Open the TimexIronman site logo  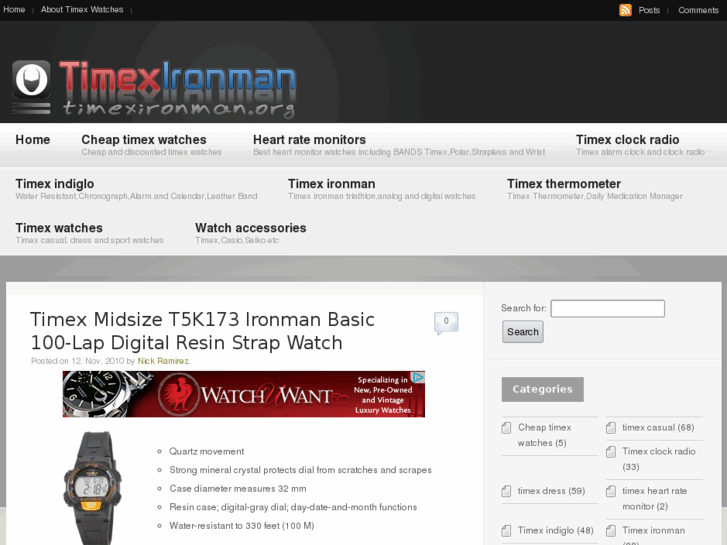coord(154,89)
